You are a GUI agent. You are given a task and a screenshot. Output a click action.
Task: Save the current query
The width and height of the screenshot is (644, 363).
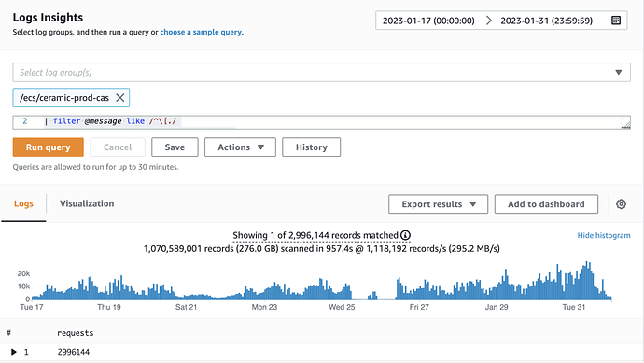coord(175,147)
